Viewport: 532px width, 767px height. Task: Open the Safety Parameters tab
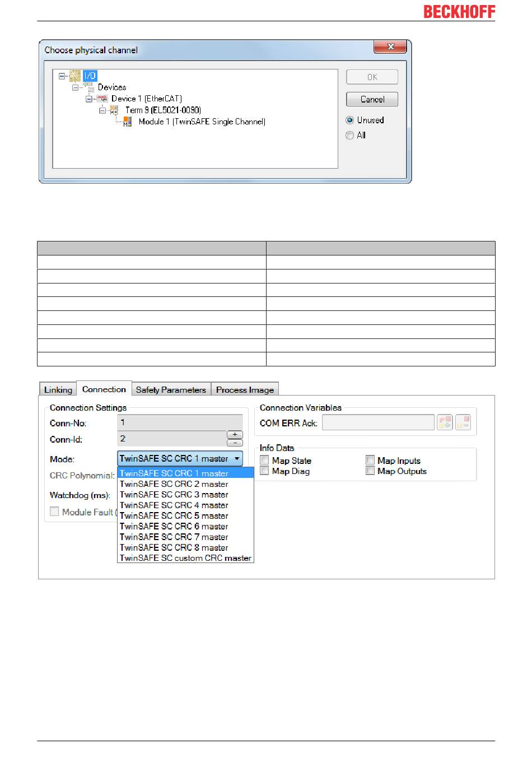[171, 389]
